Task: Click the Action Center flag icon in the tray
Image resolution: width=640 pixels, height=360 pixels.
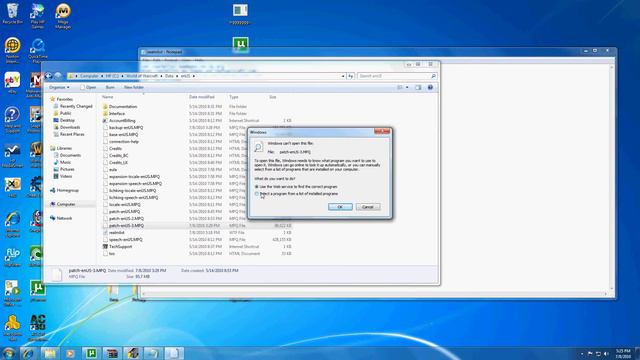Action: click(x=590, y=353)
